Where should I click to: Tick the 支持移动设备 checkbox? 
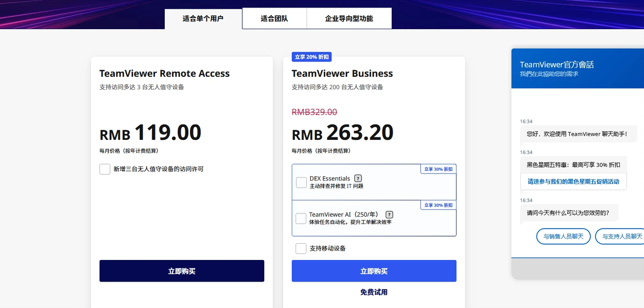301,249
